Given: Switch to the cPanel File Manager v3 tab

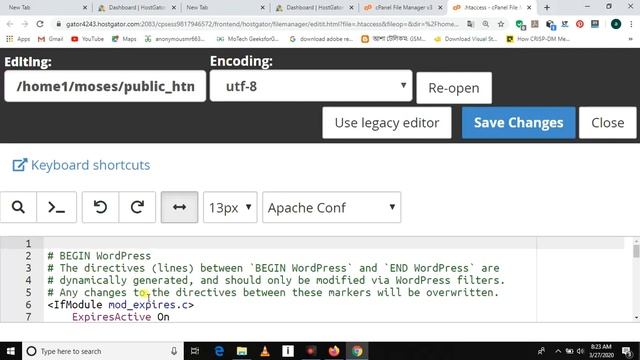Looking at the screenshot, I should pos(403,7).
